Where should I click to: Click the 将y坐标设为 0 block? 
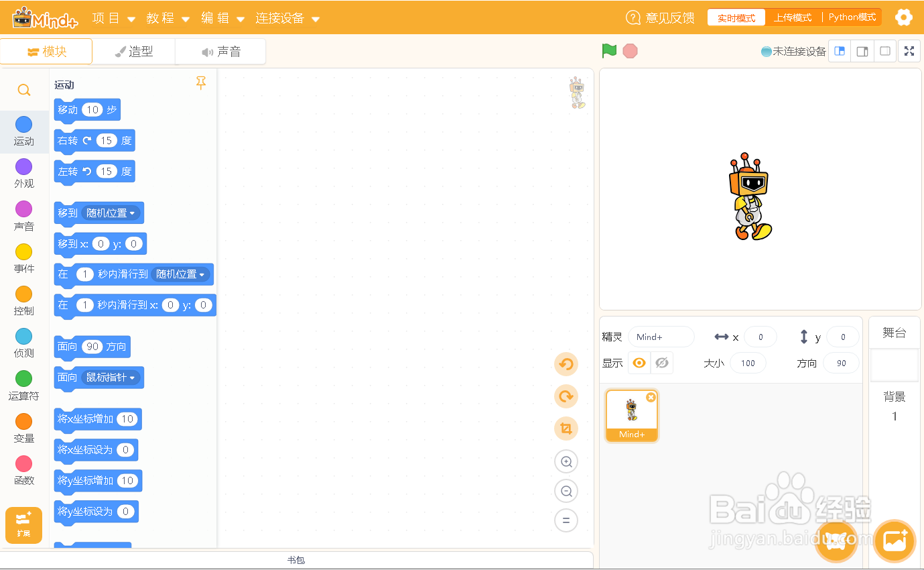(96, 512)
